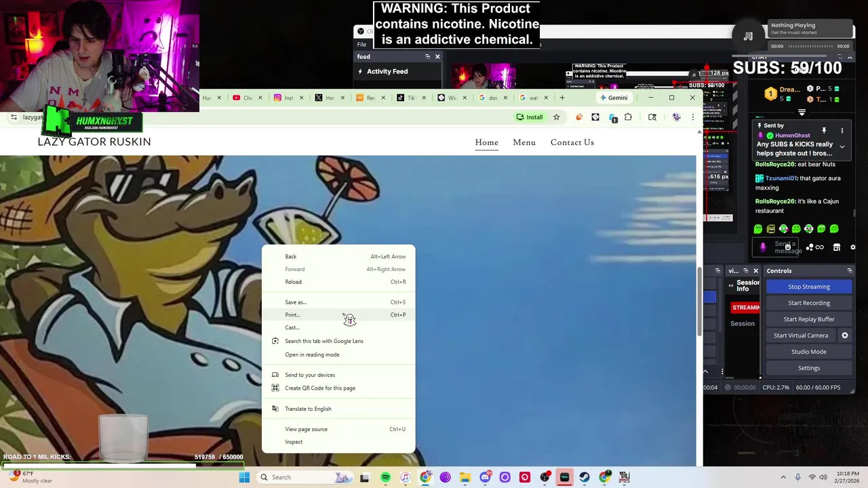Open Chrome's three-dot menu

(692, 117)
